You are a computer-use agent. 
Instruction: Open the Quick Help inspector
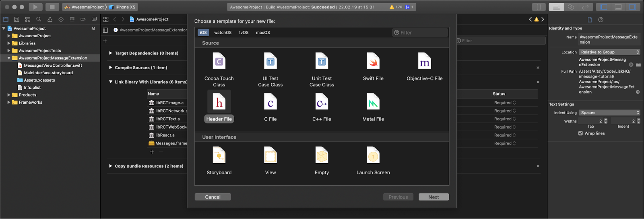[x=601, y=20]
